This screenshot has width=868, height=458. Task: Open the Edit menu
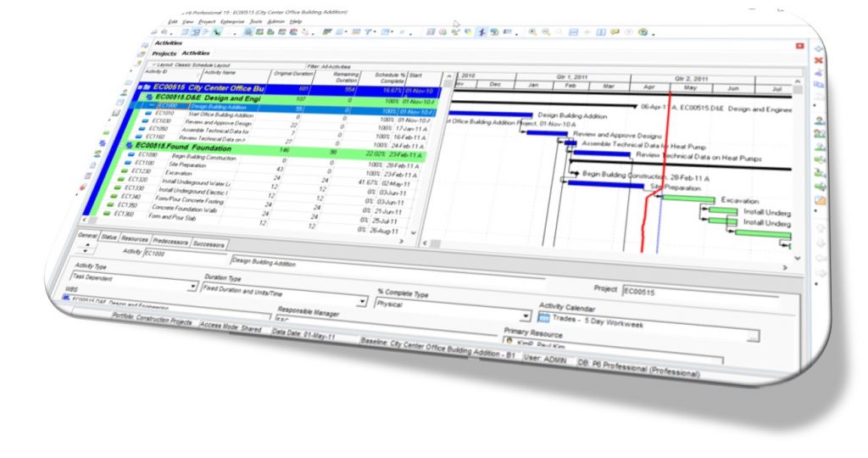173,21
